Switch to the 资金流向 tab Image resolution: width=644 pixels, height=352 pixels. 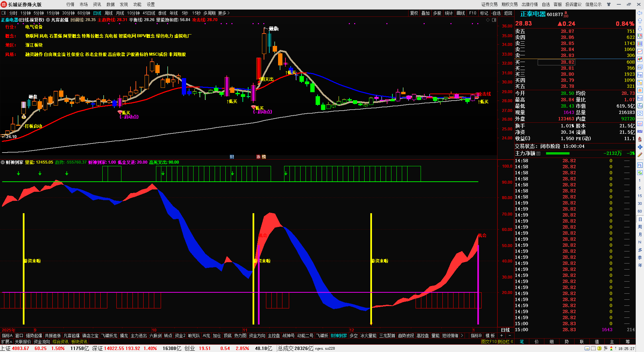(42, 342)
